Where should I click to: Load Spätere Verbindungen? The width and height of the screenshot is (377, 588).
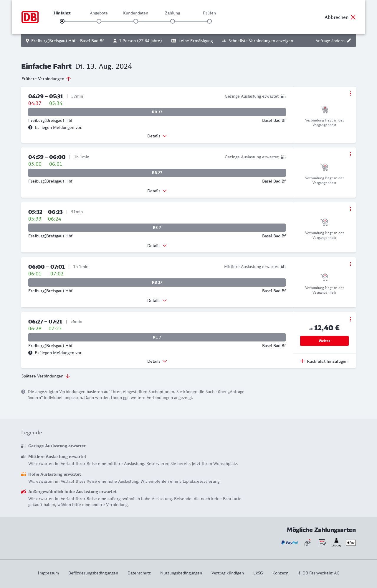pyautogui.click(x=46, y=376)
